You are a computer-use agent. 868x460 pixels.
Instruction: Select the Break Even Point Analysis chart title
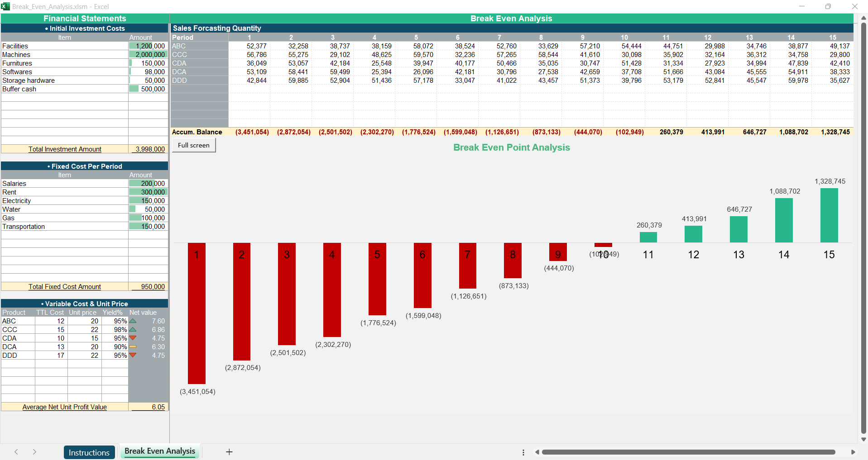tap(511, 147)
